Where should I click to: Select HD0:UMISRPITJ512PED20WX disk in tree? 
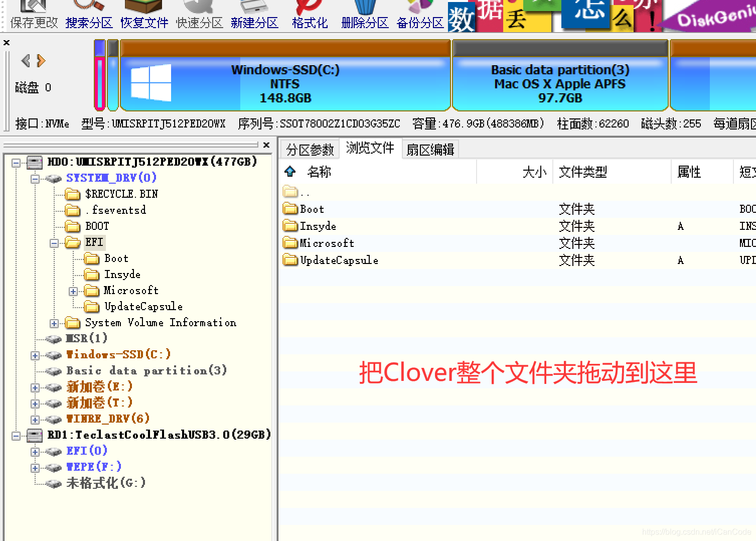[x=152, y=162]
